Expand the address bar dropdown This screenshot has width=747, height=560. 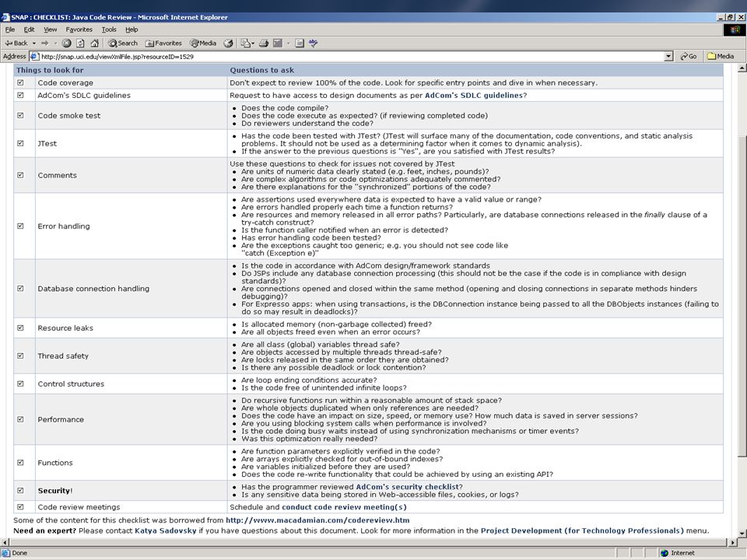pyautogui.click(x=668, y=56)
